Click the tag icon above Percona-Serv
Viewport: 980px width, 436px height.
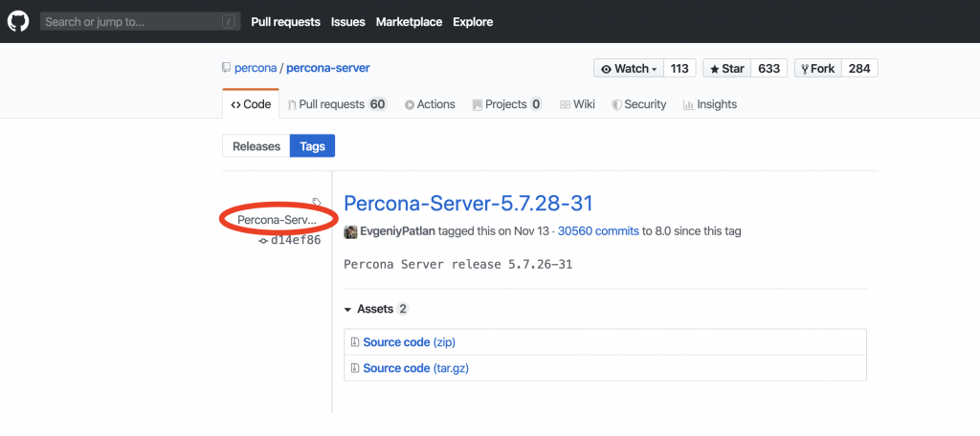pyautogui.click(x=317, y=203)
